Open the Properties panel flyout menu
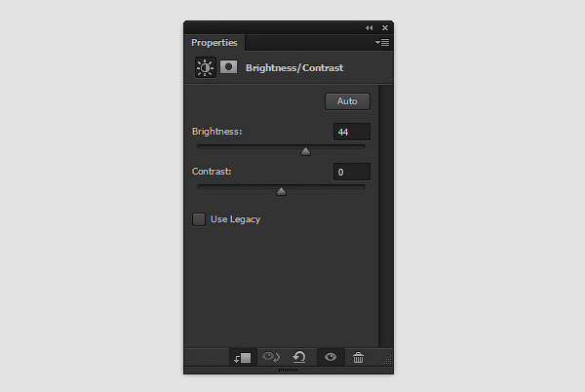Image resolution: width=585 pixels, height=392 pixels. (382, 43)
